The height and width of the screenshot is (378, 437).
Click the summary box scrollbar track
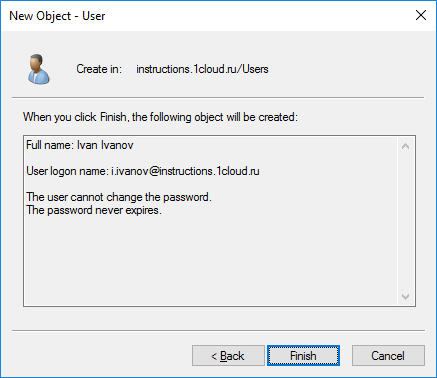pos(406,221)
